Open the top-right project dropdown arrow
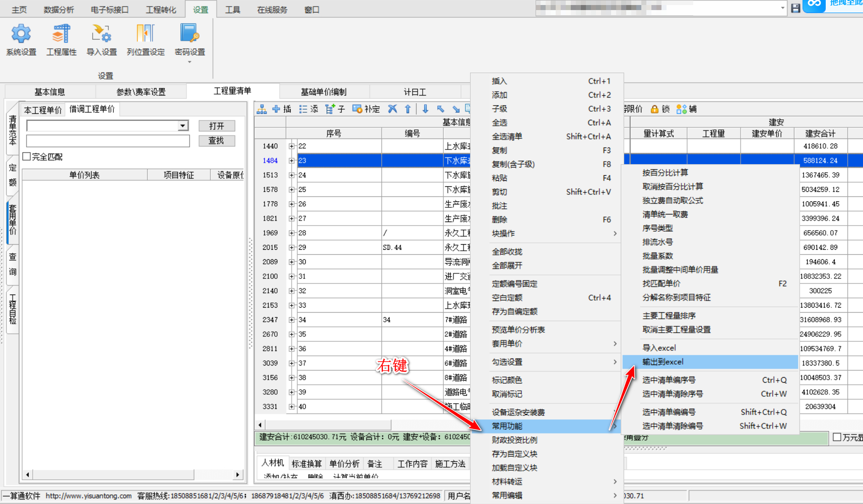 pyautogui.click(x=782, y=8)
